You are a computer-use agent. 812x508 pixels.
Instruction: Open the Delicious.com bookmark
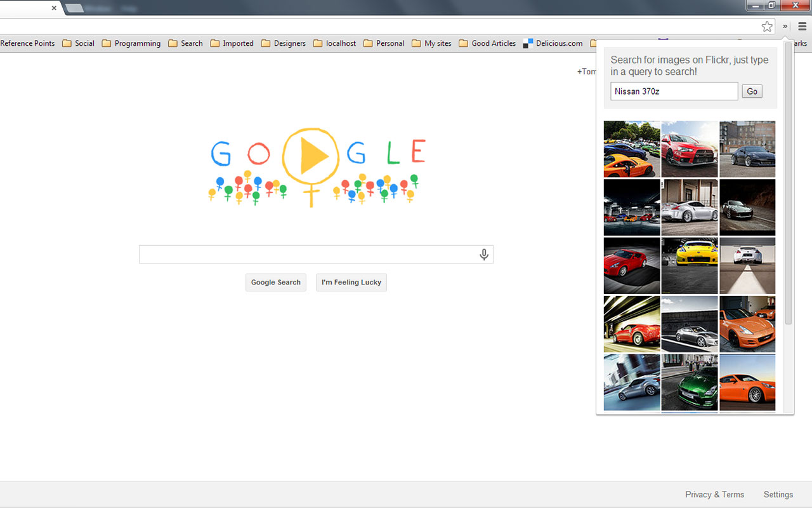point(553,43)
